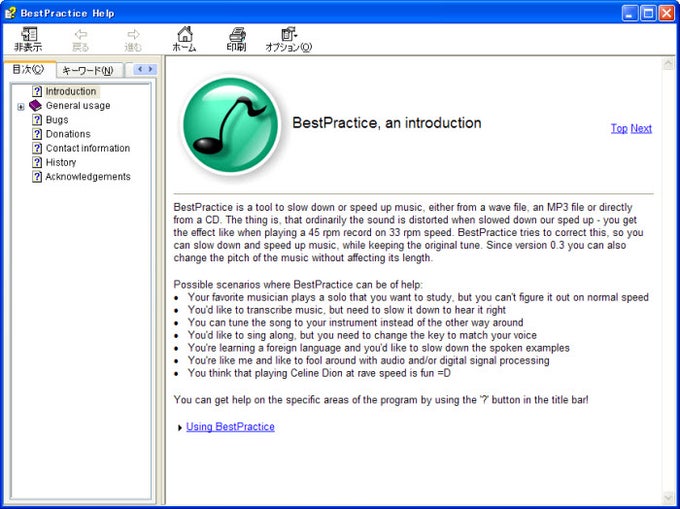
Task: Click the question icon beside Contact information
Action: (37, 148)
